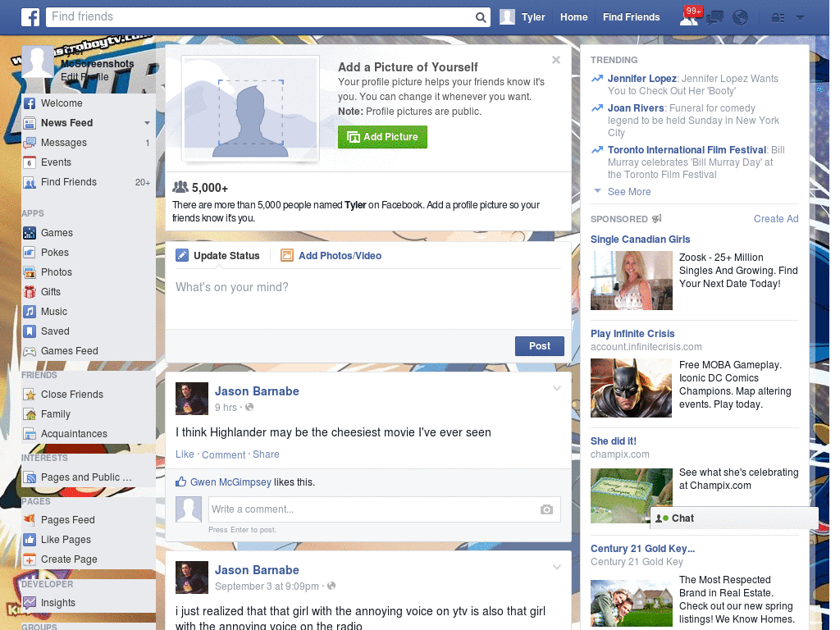Click the Saved bookmark icon
Viewport: 840px width, 630px height.
pyautogui.click(x=30, y=331)
